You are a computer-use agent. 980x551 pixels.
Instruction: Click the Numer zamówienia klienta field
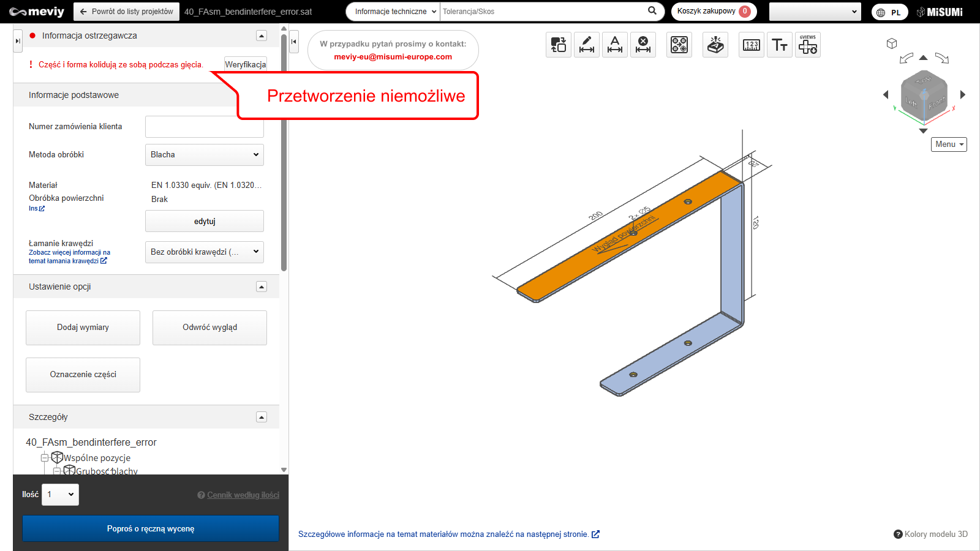tap(204, 127)
